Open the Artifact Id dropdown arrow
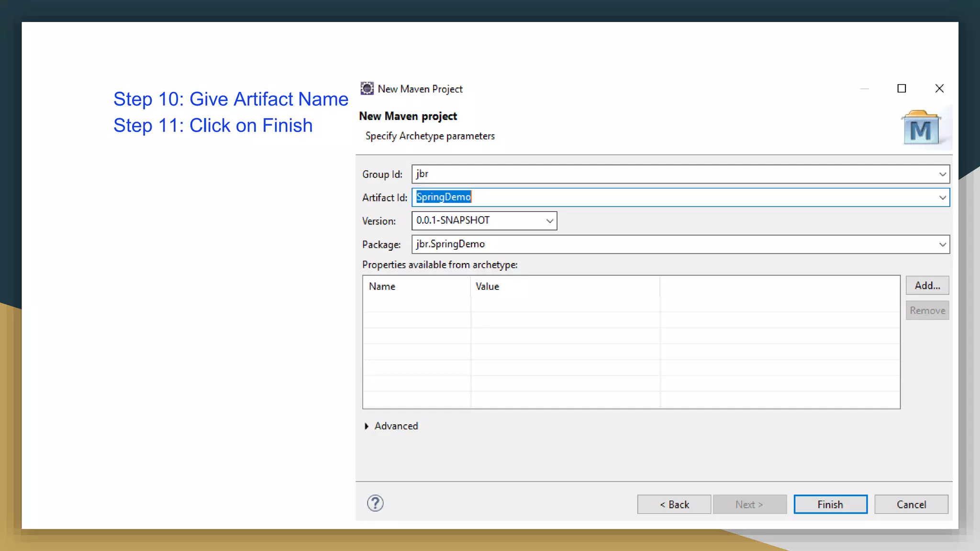This screenshot has height=551, width=980. 942,198
